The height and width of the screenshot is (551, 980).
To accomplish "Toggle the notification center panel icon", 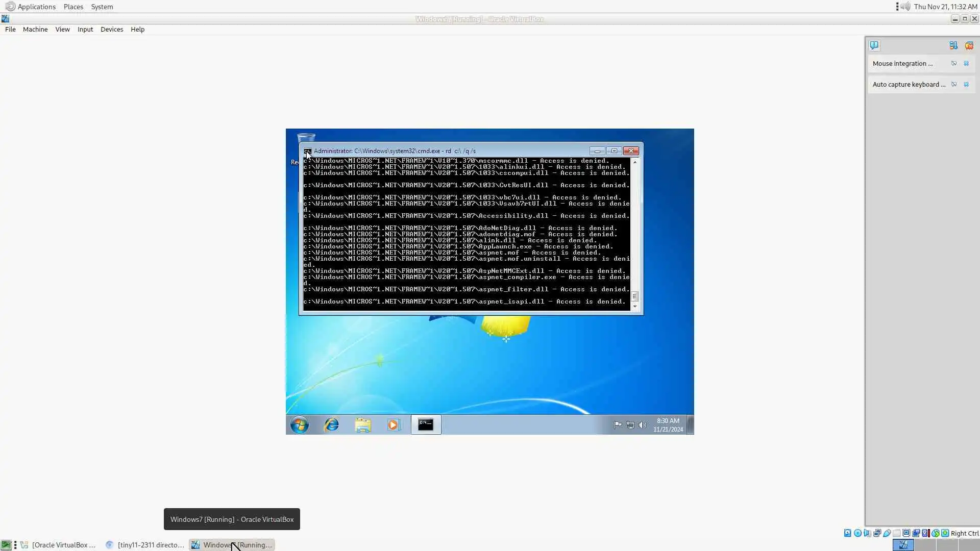I will pos(874,45).
